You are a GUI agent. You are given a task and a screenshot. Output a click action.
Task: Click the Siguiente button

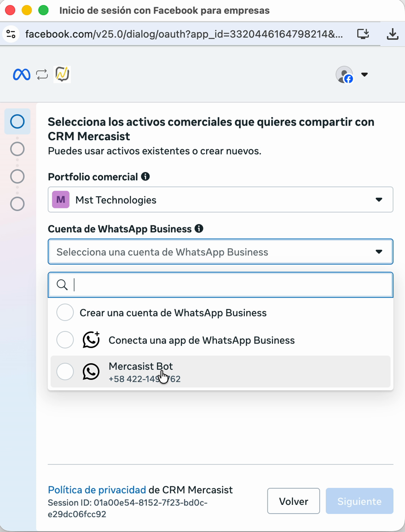[359, 501]
